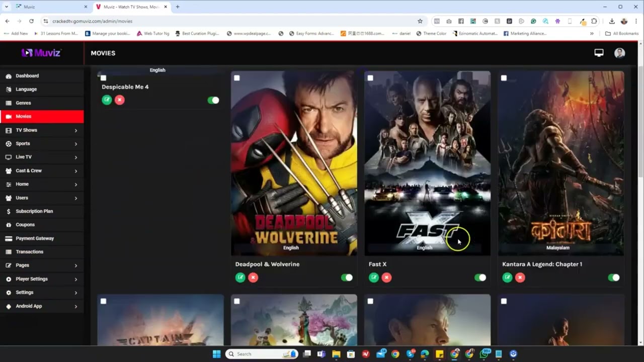644x362 pixels.
Task: Click the Users icon in the sidebar
Action: pos(9,198)
